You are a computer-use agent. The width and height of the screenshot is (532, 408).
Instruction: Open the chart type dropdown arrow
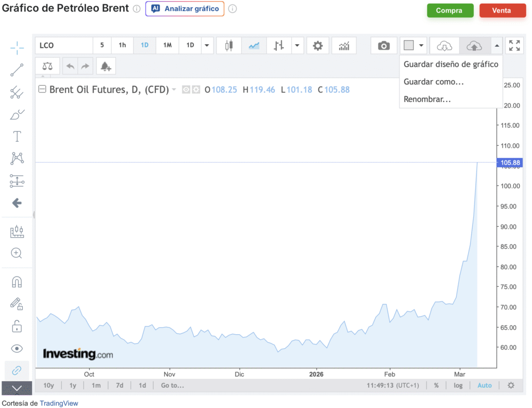(297, 46)
